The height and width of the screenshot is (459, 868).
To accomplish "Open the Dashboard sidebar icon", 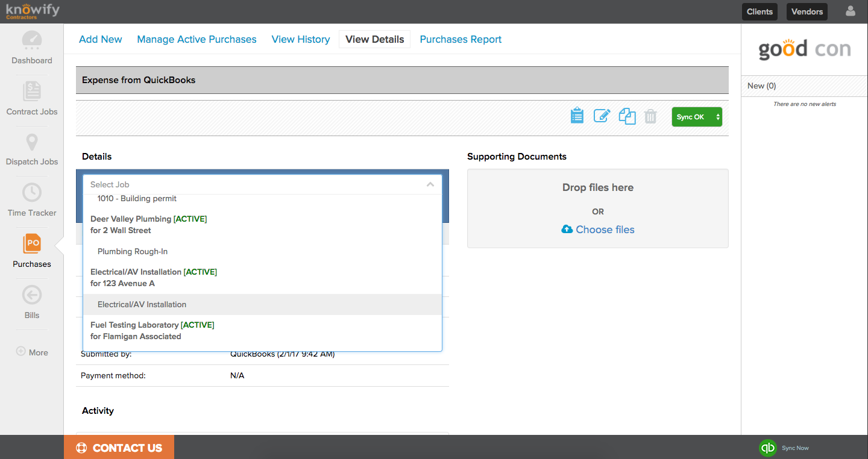I will (x=32, y=40).
